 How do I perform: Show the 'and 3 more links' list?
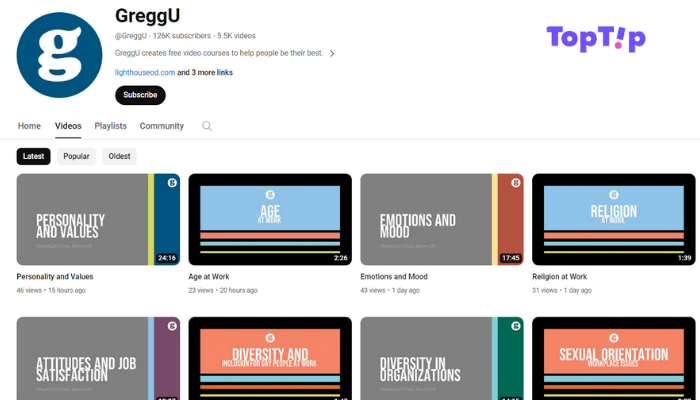[x=205, y=72]
